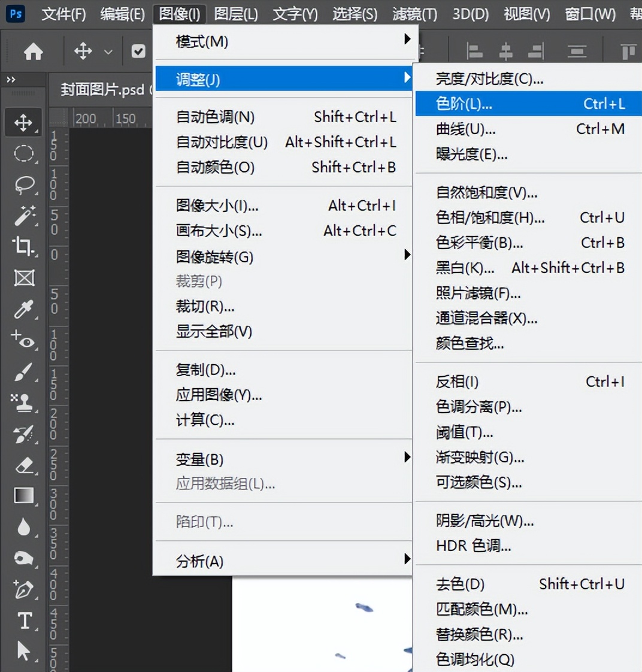Select the Horizontal Type tool
This screenshot has width=642, height=672.
coord(25,620)
